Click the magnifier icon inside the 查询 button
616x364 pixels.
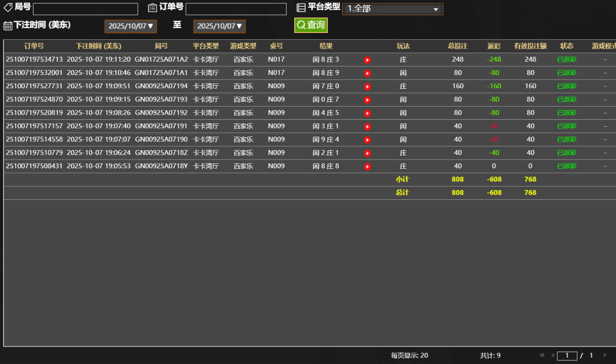pos(301,26)
